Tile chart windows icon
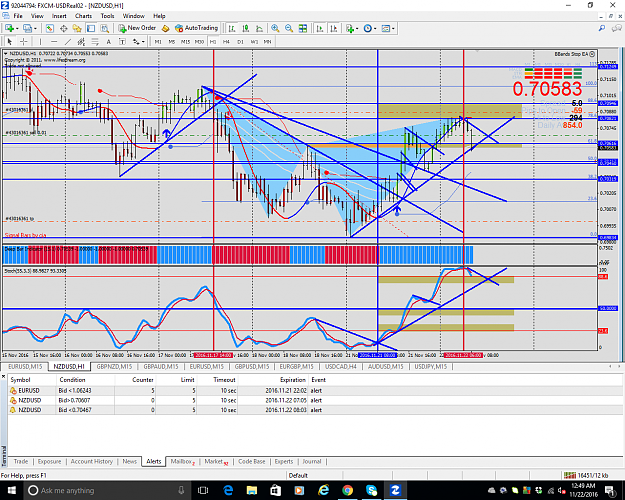 [303, 28]
